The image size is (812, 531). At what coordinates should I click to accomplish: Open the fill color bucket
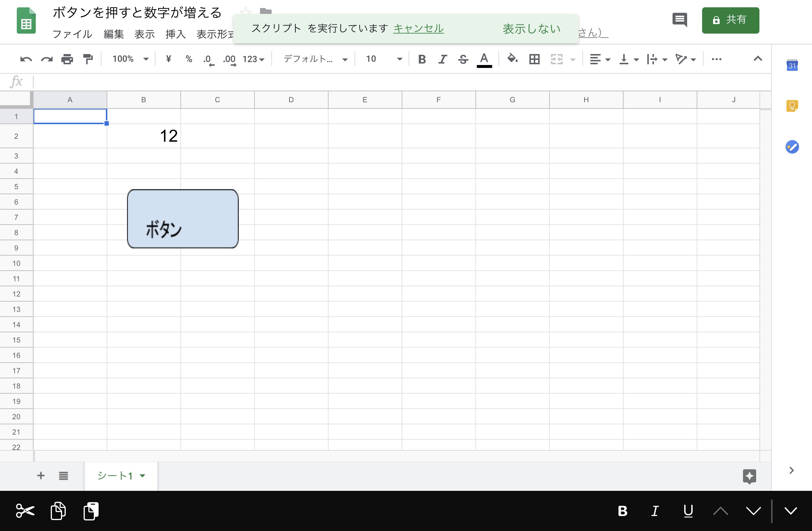coord(512,58)
